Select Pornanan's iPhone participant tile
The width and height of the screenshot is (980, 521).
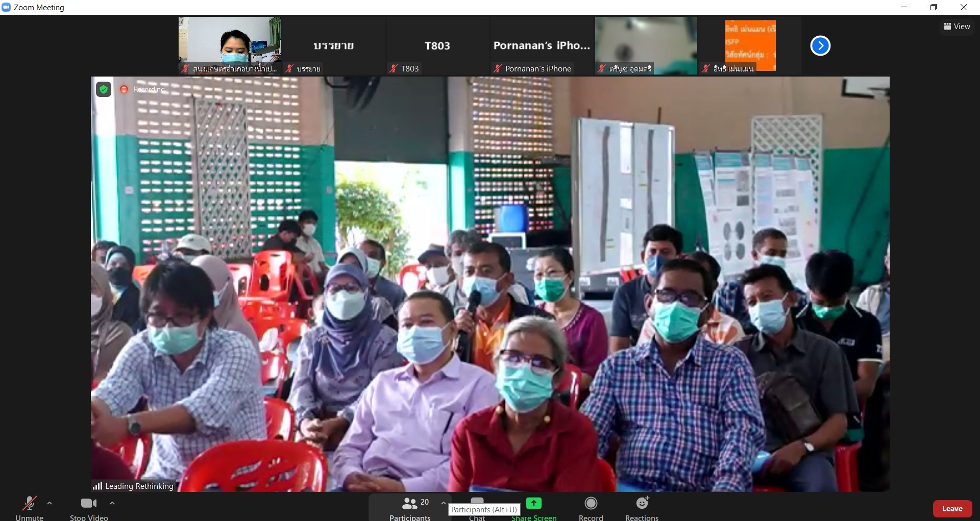pyautogui.click(x=542, y=46)
